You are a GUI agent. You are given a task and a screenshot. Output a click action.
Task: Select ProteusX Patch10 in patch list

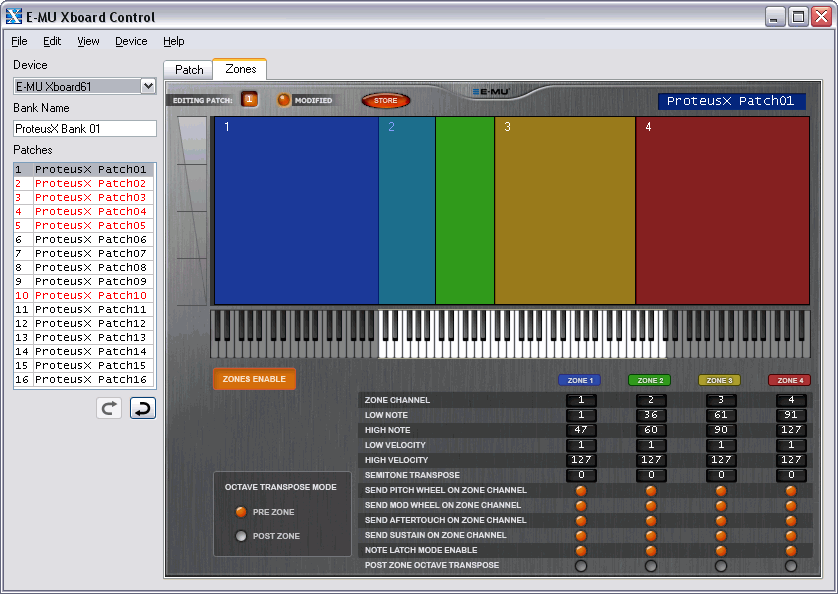(84, 296)
